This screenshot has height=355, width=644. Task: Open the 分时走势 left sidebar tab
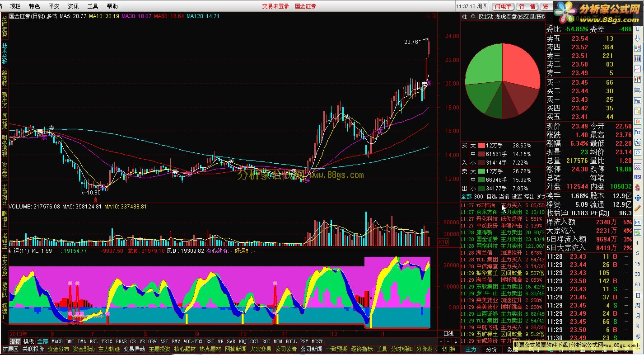pos(5,27)
